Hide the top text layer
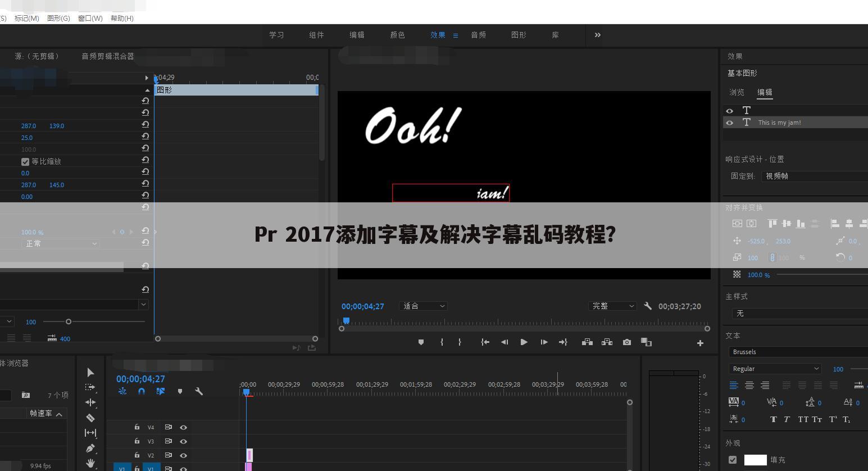 coord(729,111)
